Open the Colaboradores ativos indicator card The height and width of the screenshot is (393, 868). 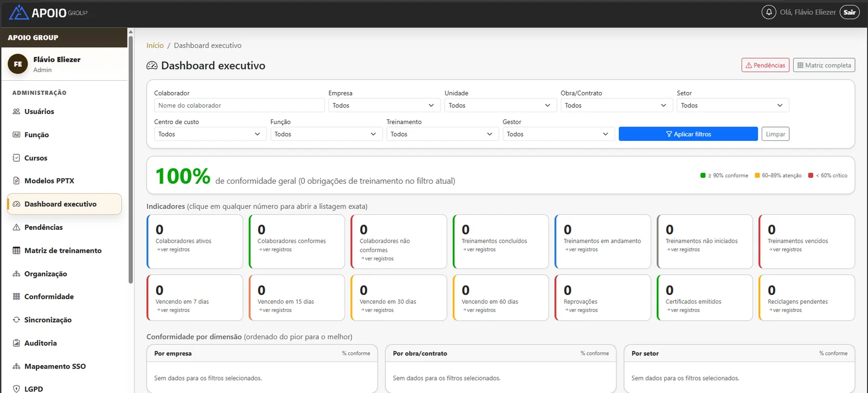pyautogui.click(x=195, y=242)
